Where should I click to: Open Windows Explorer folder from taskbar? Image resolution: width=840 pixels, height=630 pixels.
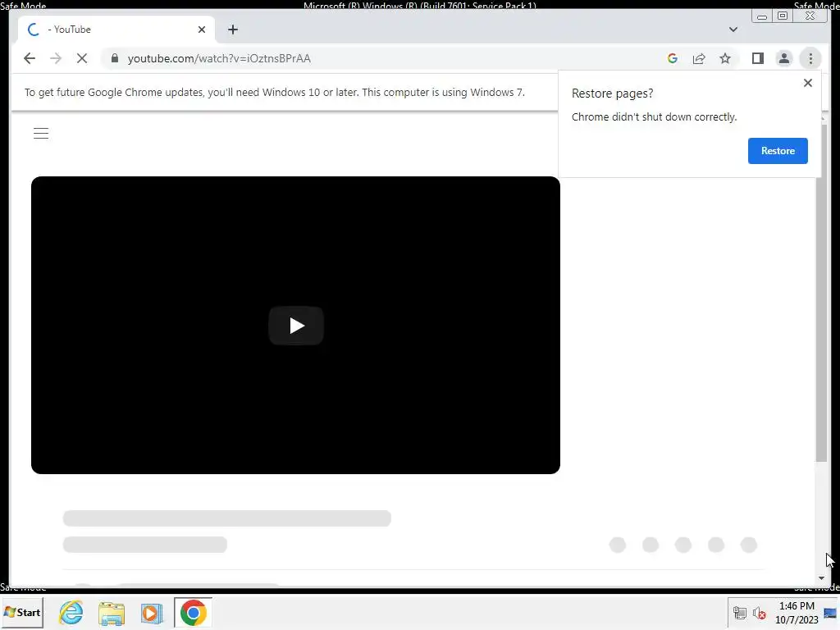click(112, 612)
